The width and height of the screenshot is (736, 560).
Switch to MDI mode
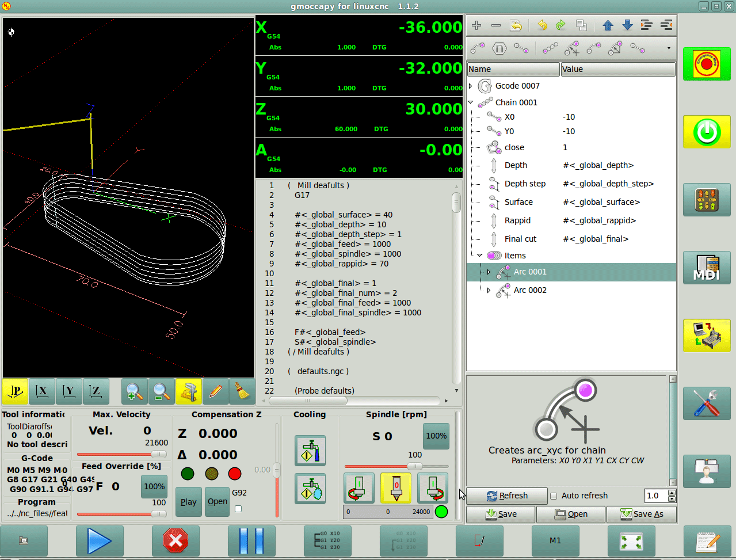707,268
